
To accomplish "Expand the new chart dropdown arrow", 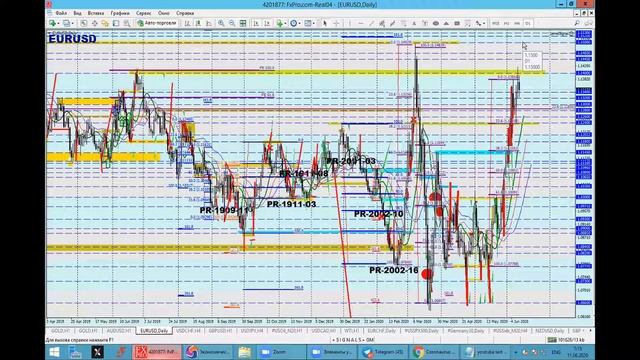I will point(58,23).
